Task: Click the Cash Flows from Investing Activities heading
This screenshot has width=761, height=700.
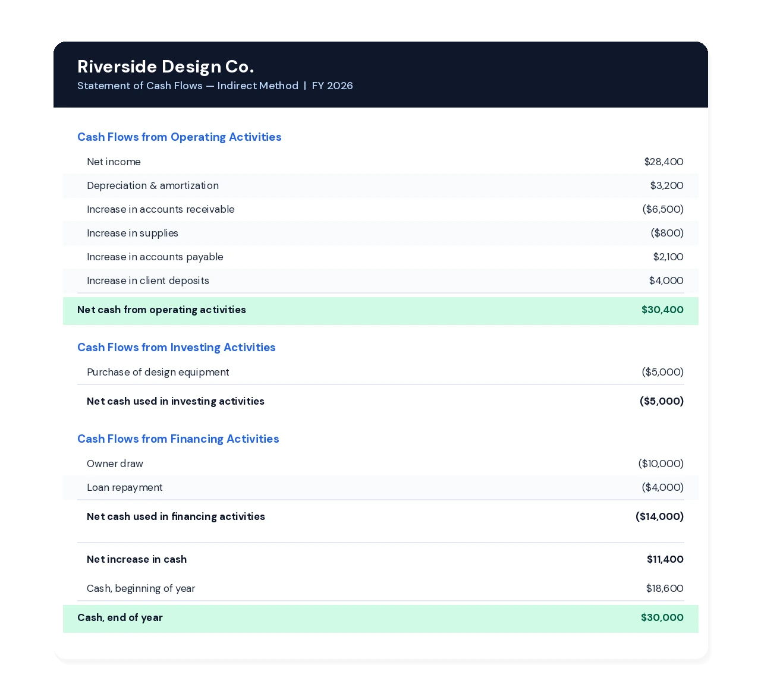Action: point(177,348)
